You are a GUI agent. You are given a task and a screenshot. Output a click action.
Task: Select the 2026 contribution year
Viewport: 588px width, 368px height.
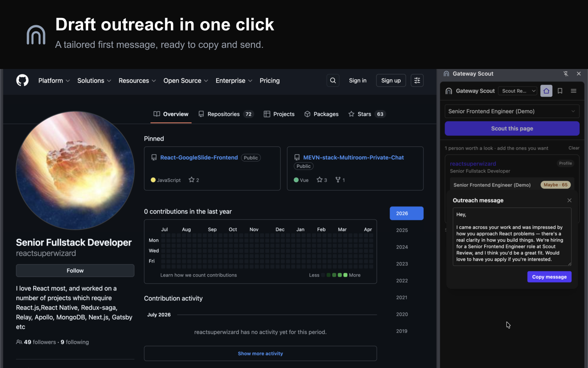407,213
